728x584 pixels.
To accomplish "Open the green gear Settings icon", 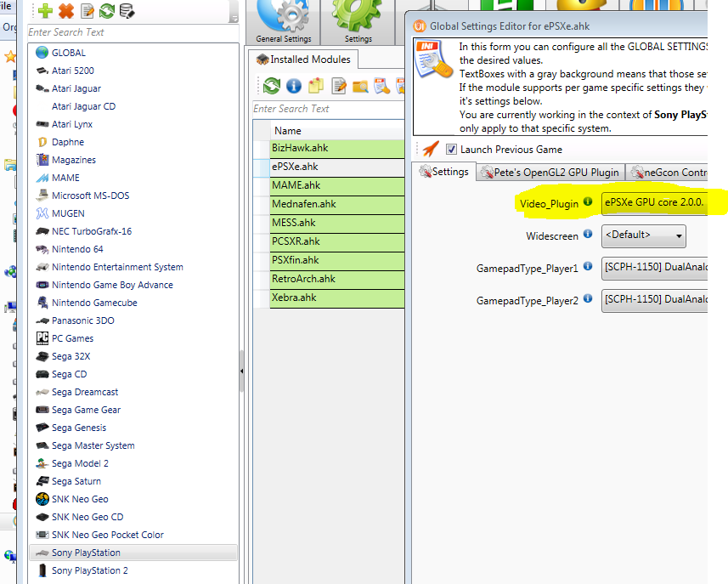I will pos(358,19).
